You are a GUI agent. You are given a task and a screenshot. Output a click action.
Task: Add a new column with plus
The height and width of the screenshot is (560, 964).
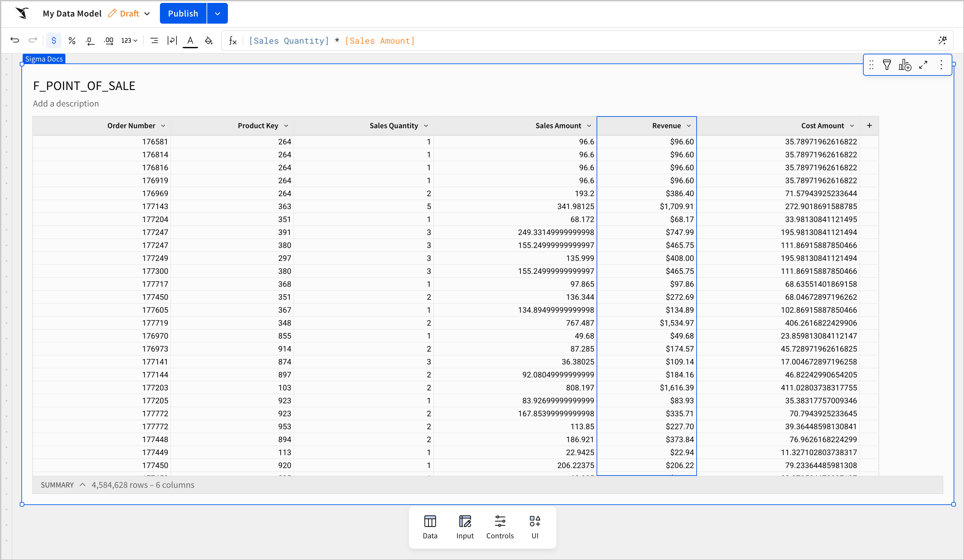click(x=869, y=126)
